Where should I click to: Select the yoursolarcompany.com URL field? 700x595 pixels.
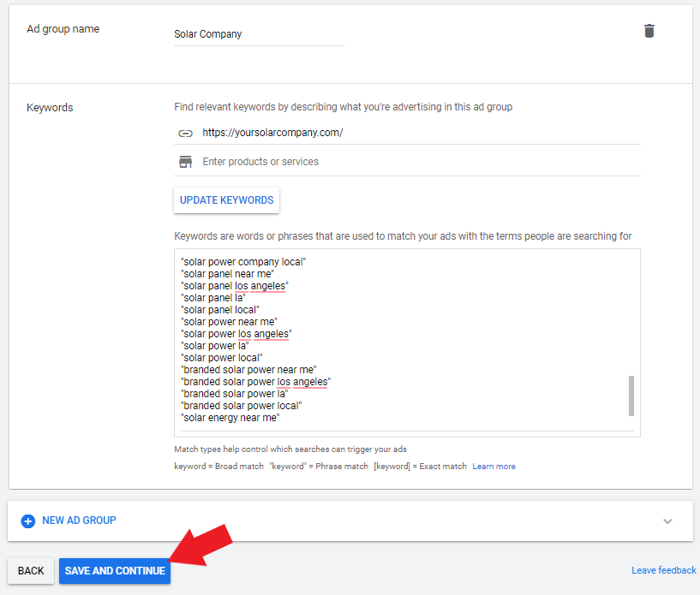(x=272, y=134)
